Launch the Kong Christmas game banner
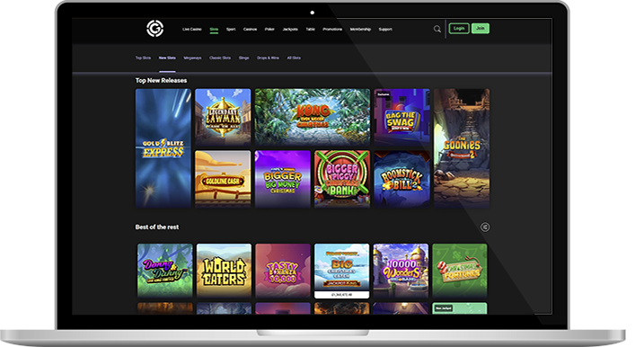This screenshot has height=347, width=644. click(x=313, y=117)
